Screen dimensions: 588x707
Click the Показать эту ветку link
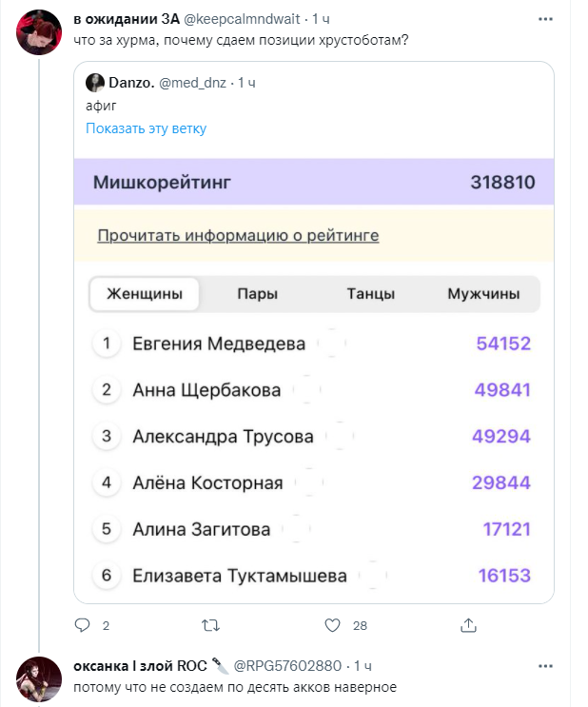click(146, 128)
